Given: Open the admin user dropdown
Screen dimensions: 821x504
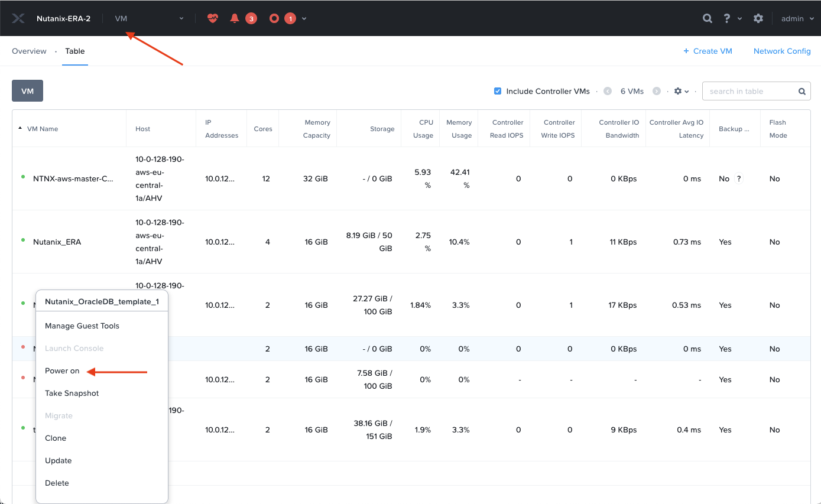Looking at the screenshot, I should pos(797,18).
